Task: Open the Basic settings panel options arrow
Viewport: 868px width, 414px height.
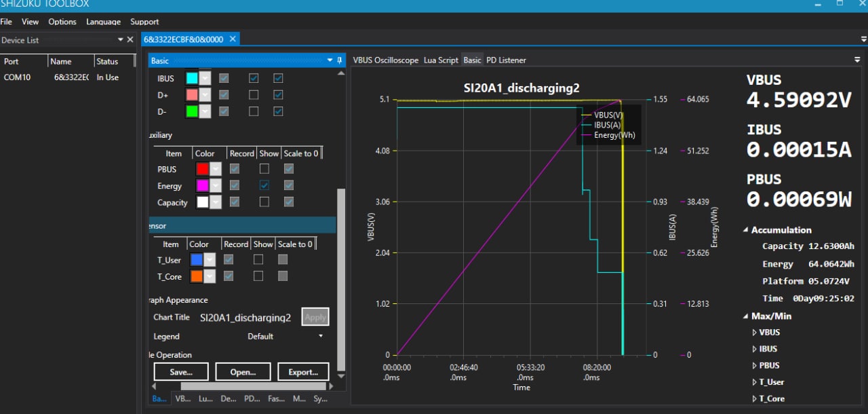Action: tap(330, 60)
